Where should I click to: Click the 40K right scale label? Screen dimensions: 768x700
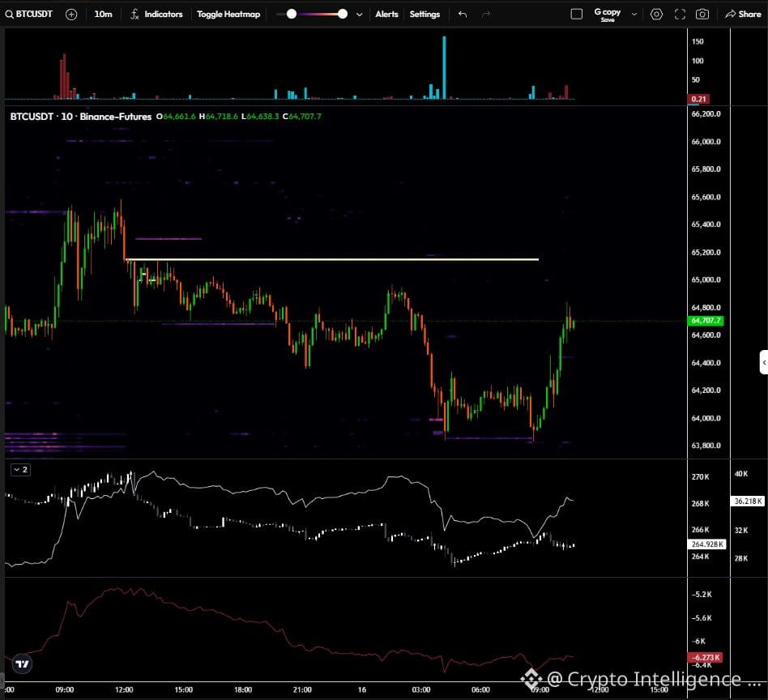(x=741, y=474)
